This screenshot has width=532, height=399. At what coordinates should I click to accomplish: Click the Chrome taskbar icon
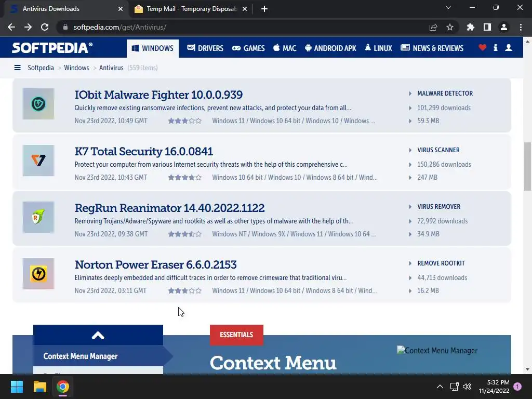[x=63, y=387]
